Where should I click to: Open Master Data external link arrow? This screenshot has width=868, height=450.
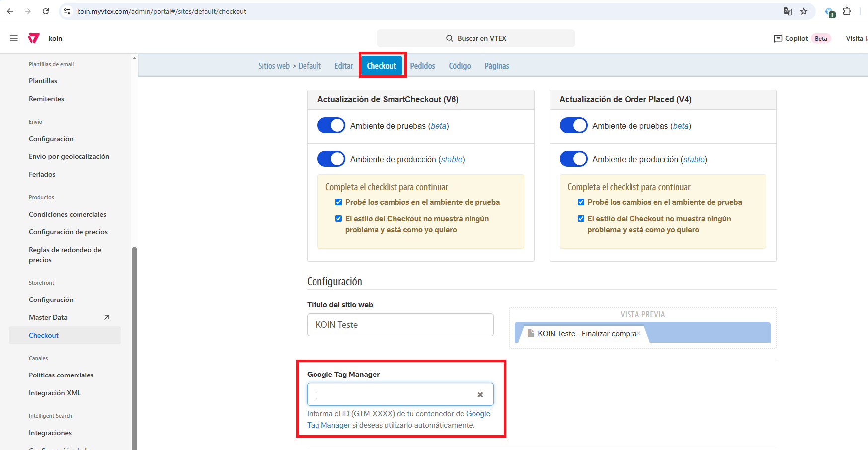click(107, 317)
